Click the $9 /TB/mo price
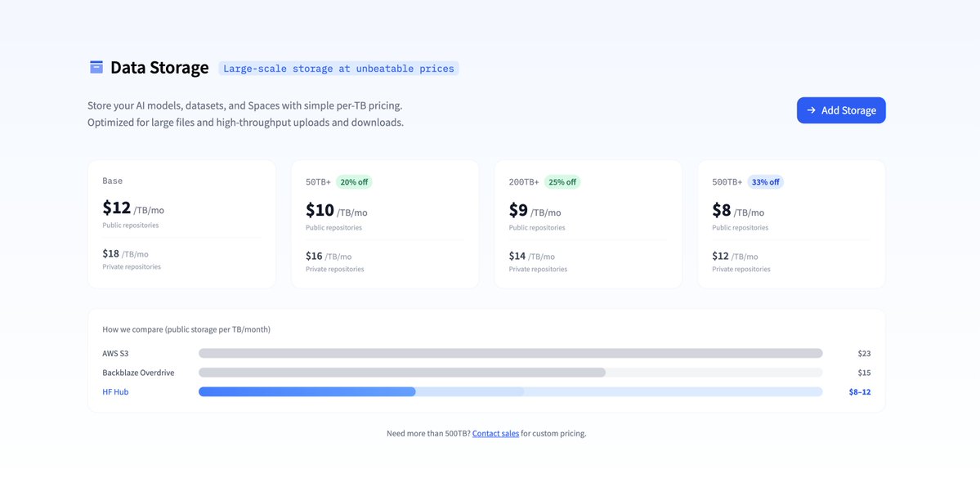The image size is (980, 487). [x=535, y=210]
